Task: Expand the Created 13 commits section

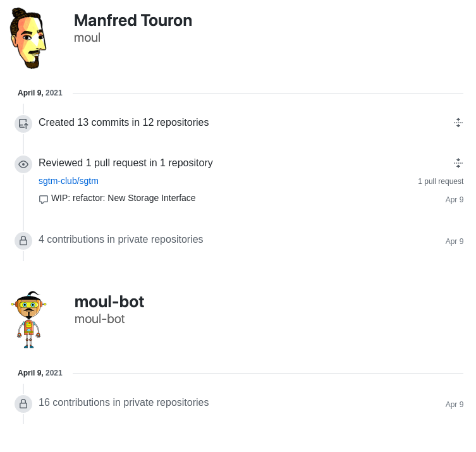Action: 458,123
